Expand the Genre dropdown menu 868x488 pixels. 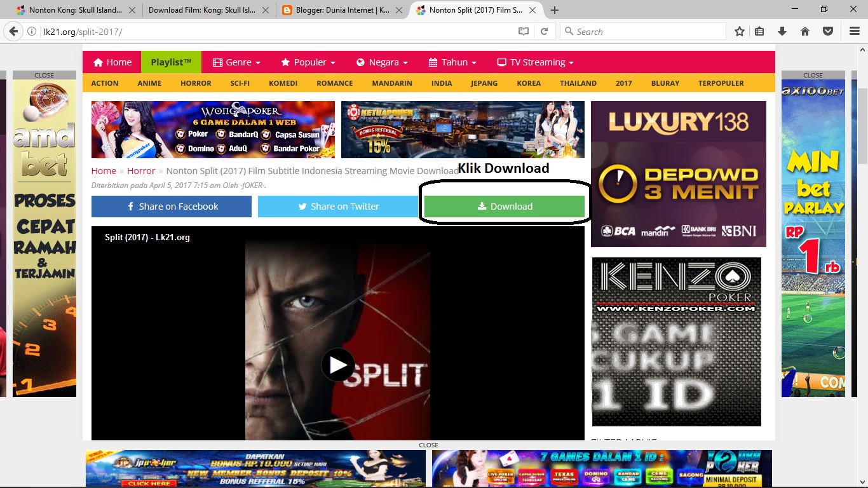coord(236,62)
